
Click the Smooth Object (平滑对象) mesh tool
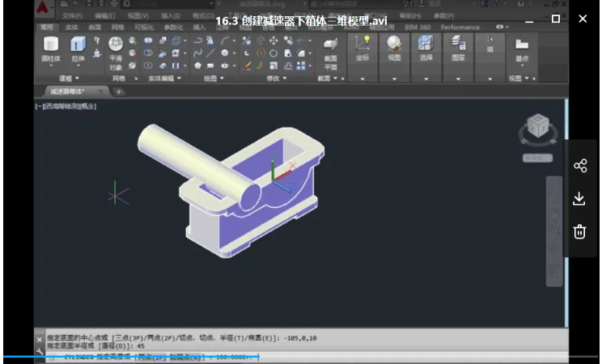(116, 53)
